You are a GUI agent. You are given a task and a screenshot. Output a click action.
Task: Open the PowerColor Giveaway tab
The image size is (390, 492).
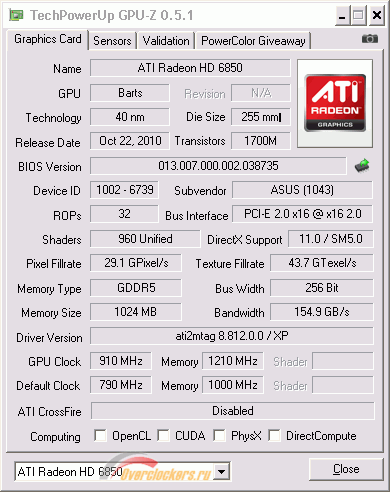click(253, 41)
